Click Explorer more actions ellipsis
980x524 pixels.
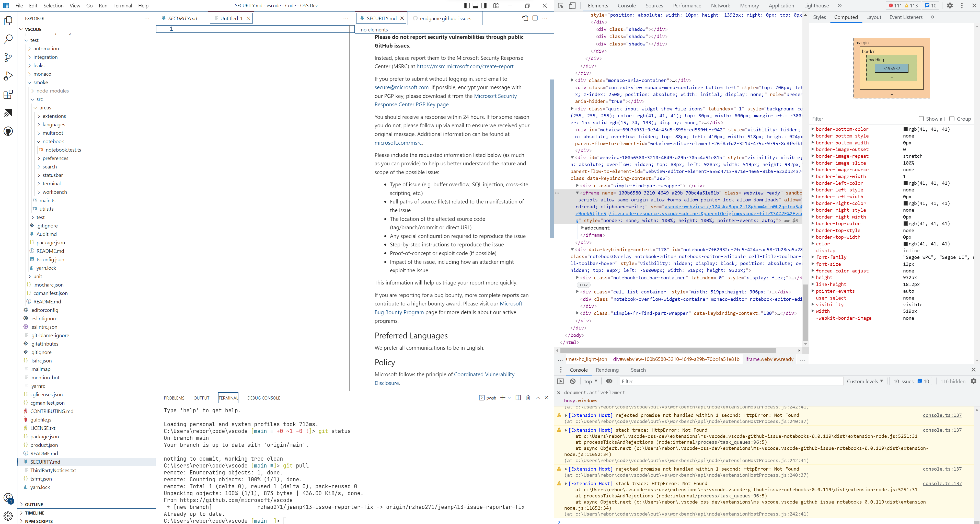coord(147,18)
